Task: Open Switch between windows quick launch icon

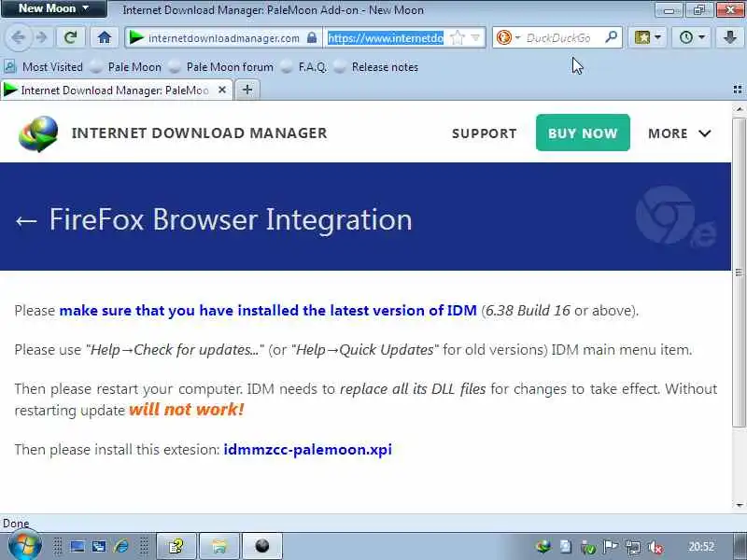Action: [99, 547]
